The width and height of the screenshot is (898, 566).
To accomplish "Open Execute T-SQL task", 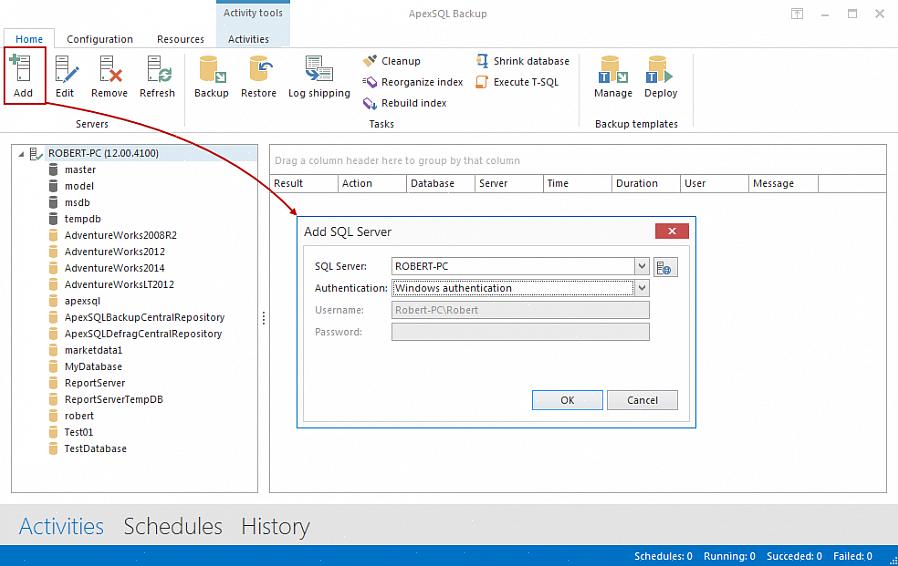I will 517,82.
